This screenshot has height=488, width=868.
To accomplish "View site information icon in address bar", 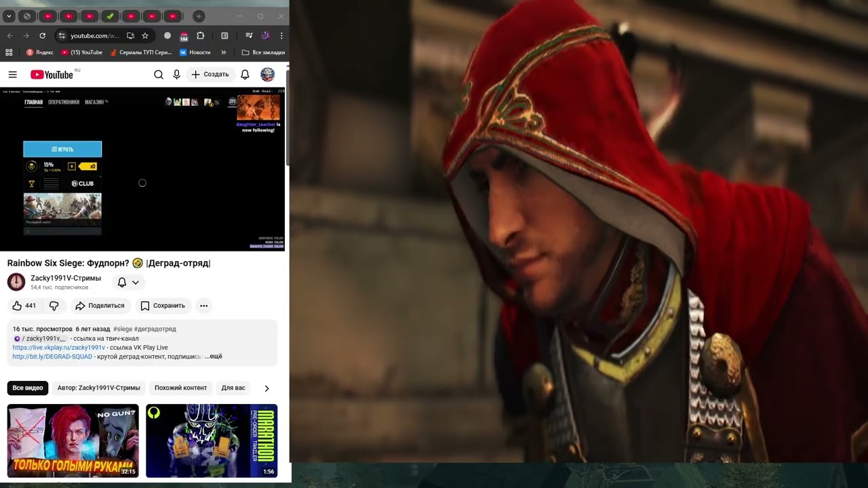I will (x=61, y=36).
